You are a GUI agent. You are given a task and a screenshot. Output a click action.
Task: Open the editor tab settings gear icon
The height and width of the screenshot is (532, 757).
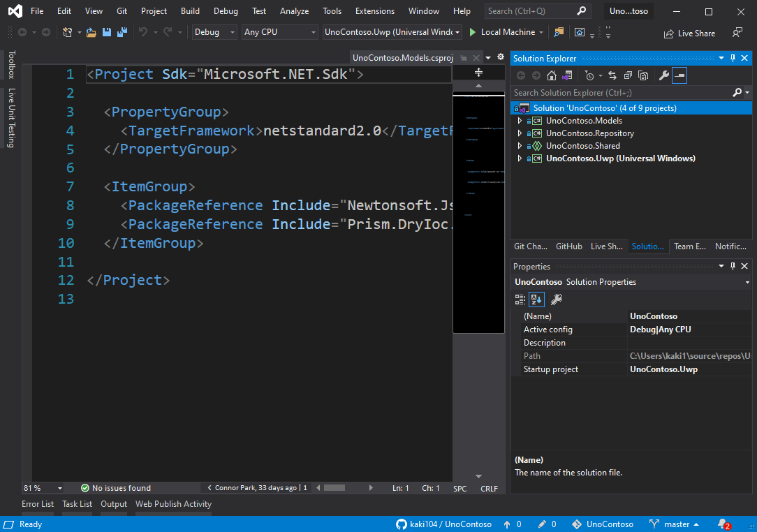click(501, 57)
